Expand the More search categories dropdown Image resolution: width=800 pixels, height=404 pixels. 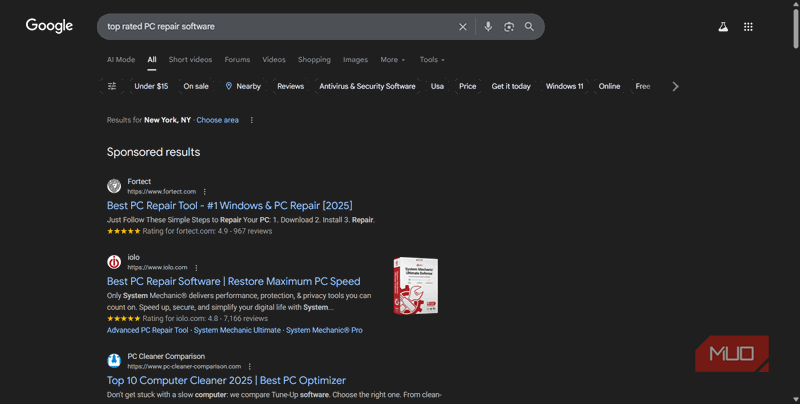pos(392,60)
